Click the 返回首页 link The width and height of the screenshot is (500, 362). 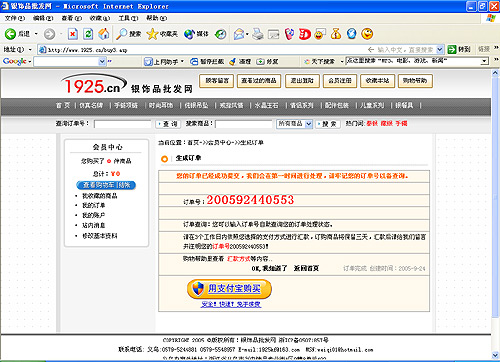306,268
